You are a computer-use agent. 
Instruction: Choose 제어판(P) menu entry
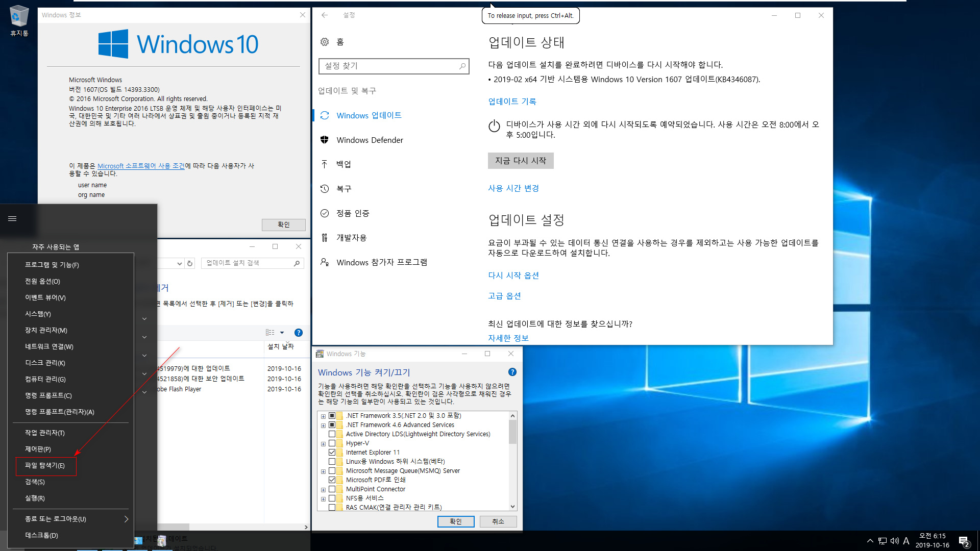(70, 449)
